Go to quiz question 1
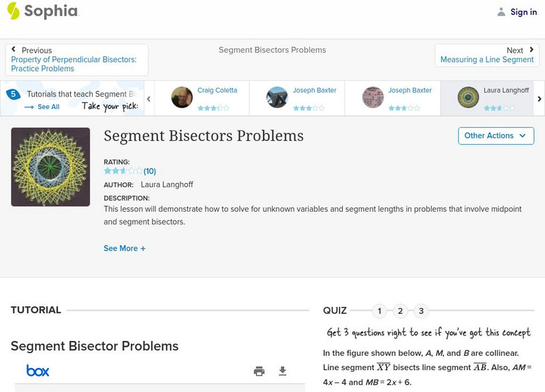 [379, 311]
